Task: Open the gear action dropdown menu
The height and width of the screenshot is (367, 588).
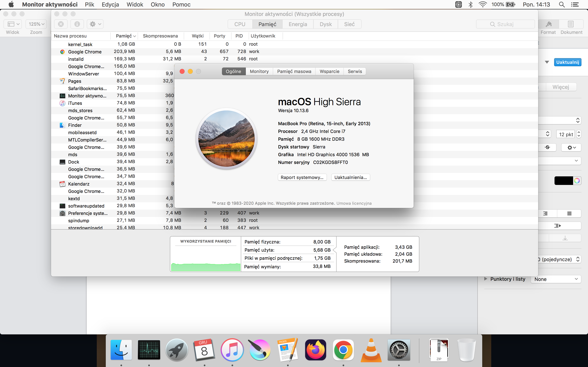Action: [x=95, y=24]
